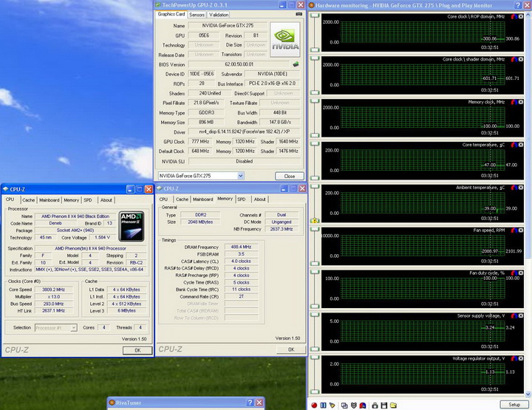Start logging with the red record icon
The image size is (532, 410).
tap(314, 406)
